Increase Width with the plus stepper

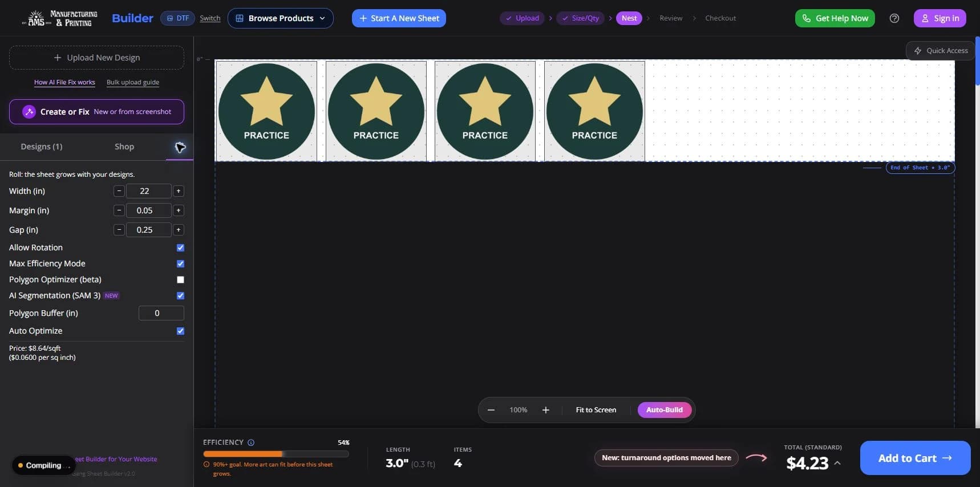(179, 191)
